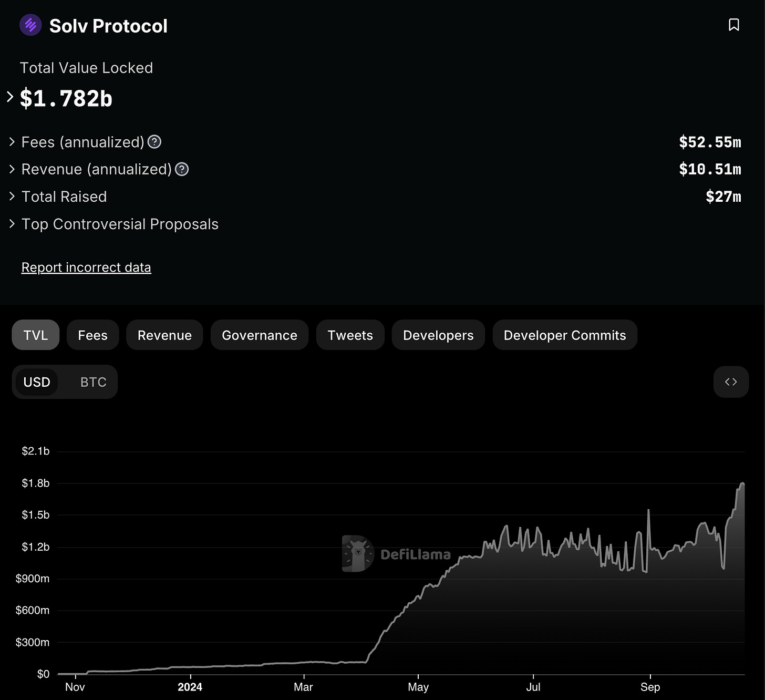The image size is (765, 700).
Task: Click the May x-axis label
Action: click(418, 687)
